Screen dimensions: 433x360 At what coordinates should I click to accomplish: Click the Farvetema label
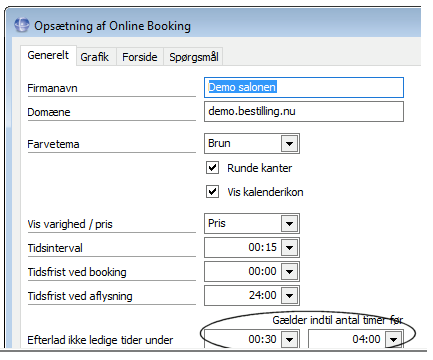click(x=53, y=144)
